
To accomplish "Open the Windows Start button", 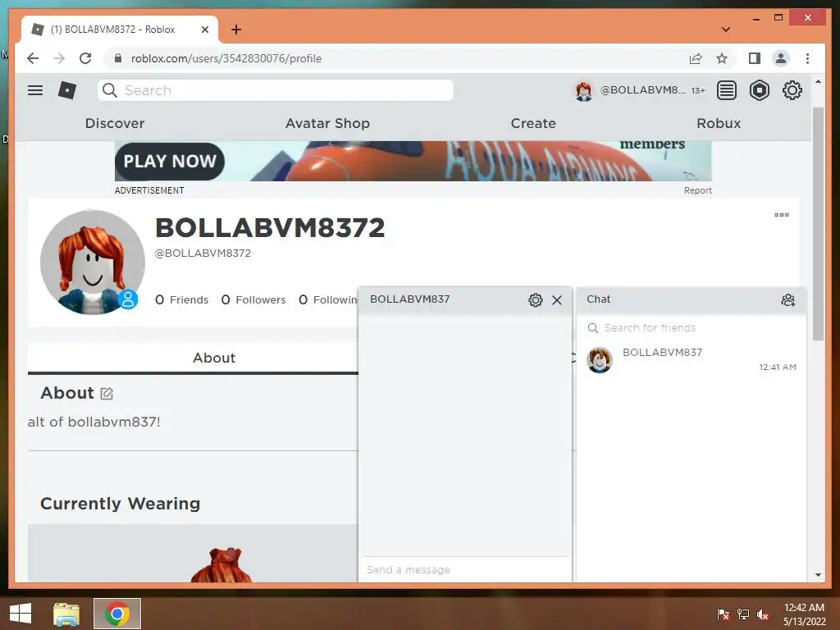I will [x=21, y=614].
